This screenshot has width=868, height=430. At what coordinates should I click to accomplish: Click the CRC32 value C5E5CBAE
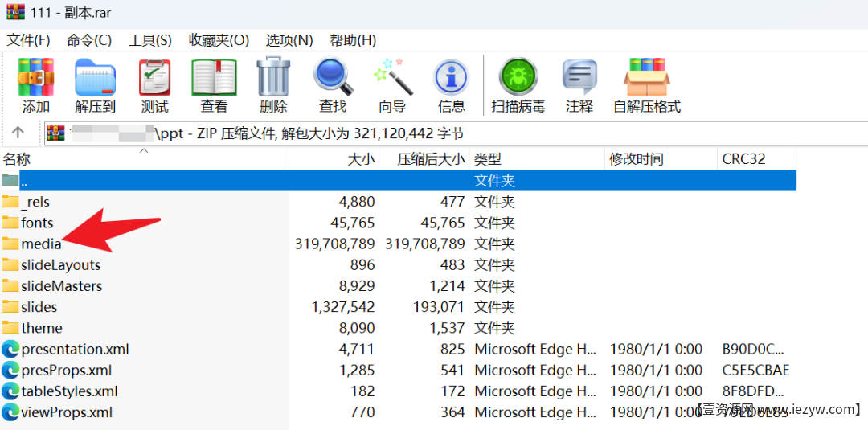[756, 370]
